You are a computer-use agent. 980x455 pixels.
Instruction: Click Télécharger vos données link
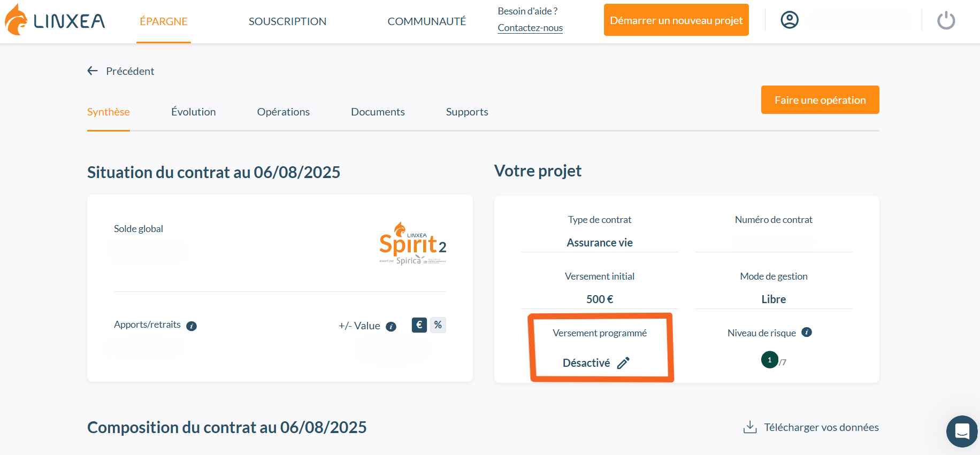(821, 427)
